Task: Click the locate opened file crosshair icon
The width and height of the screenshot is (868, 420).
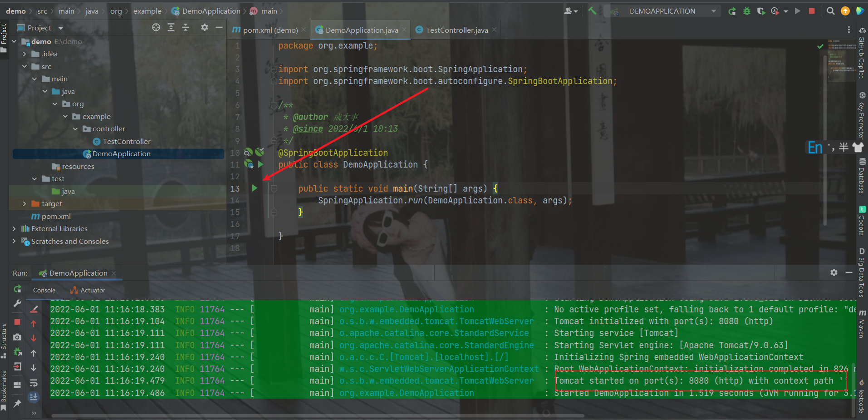Action: tap(156, 28)
